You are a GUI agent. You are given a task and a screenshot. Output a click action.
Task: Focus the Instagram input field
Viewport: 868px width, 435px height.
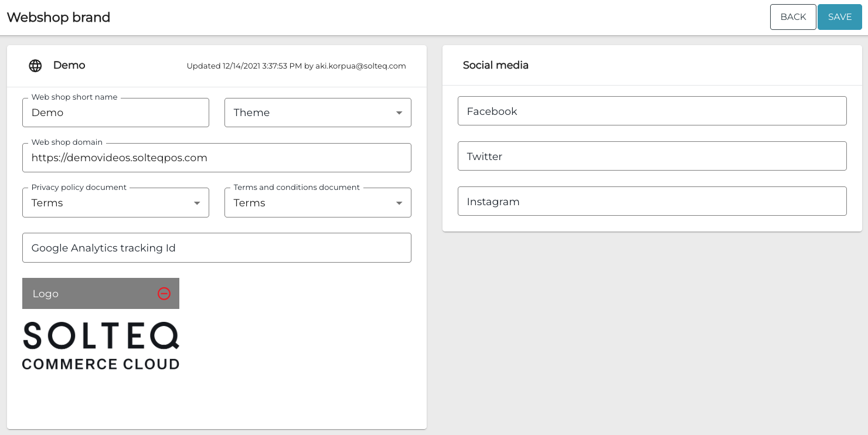(652, 201)
